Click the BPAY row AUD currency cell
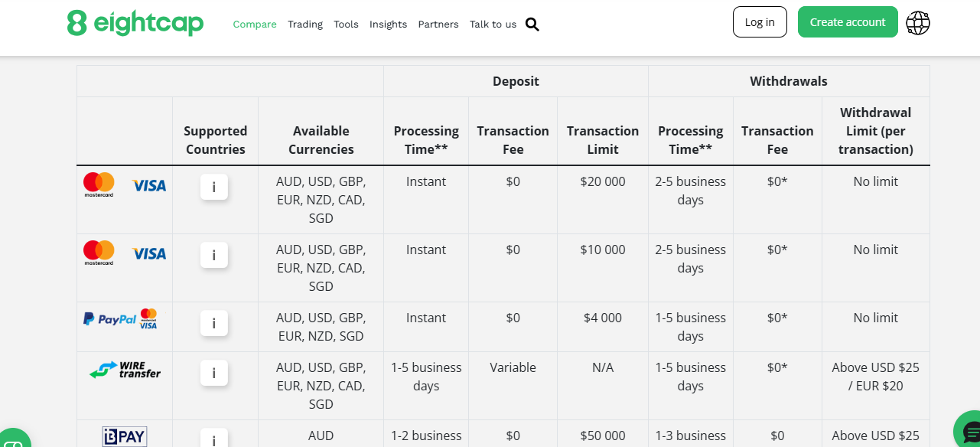 (x=321, y=435)
